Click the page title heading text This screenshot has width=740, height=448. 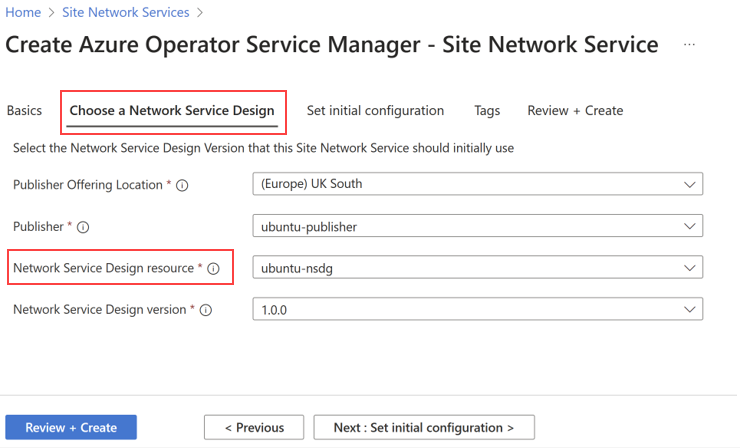point(332,45)
